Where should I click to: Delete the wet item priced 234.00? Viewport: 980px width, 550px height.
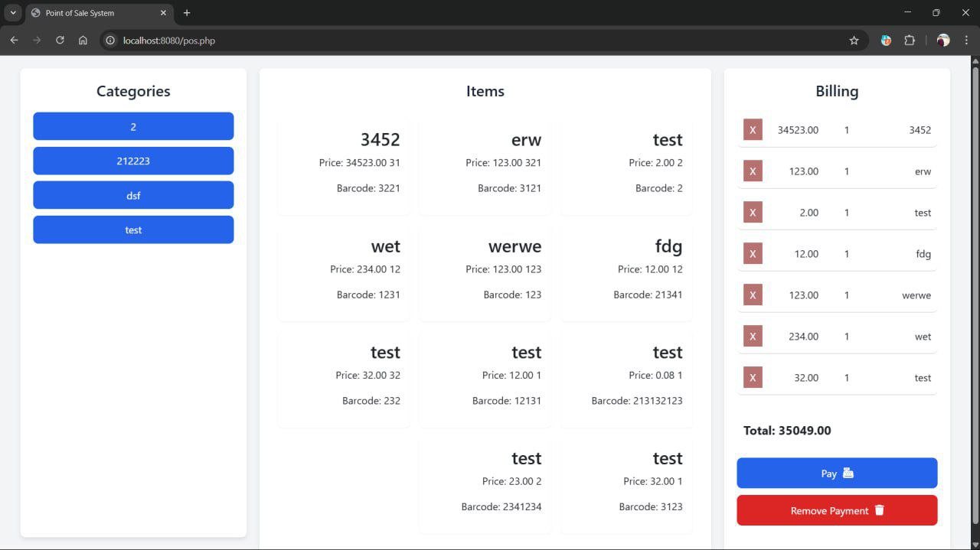tap(753, 337)
